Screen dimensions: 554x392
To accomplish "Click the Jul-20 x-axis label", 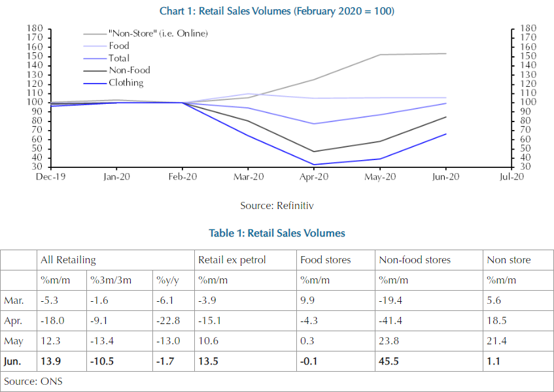I will click(510, 176).
